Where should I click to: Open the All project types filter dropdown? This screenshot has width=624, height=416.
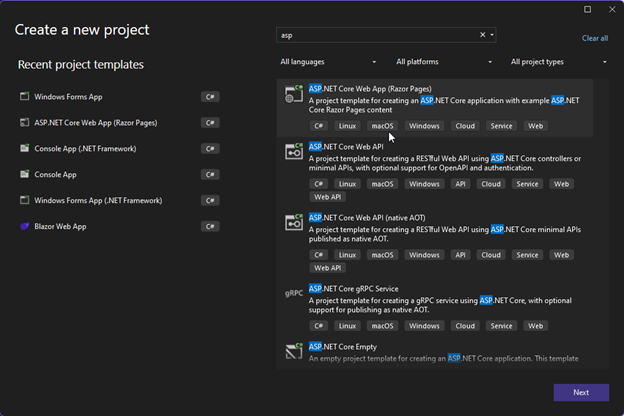tap(559, 62)
